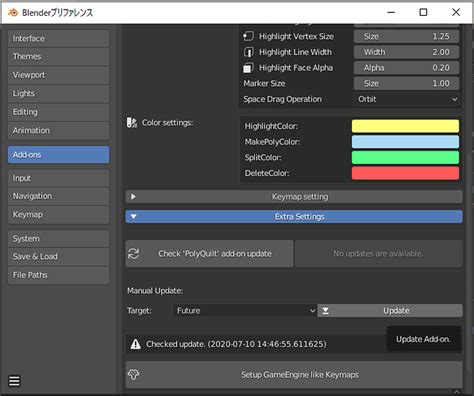This screenshot has height=396, width=474.
Task: Open the Target Future dropdown
Action: (x=245, y=311)
